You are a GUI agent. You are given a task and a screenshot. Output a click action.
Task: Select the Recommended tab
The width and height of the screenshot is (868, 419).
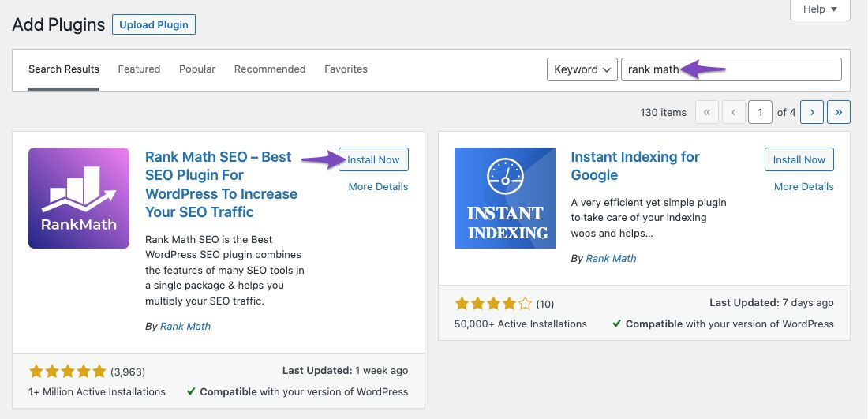point(270,69)
